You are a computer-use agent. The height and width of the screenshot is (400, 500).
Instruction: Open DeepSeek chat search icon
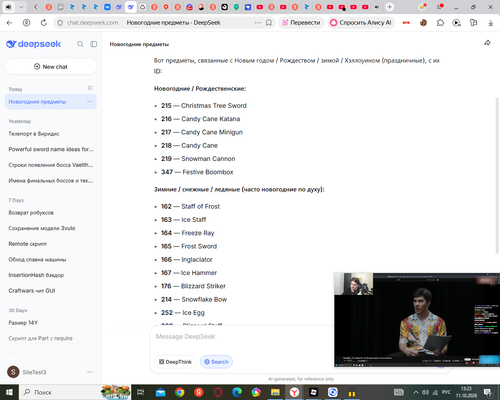pos(80,44)
